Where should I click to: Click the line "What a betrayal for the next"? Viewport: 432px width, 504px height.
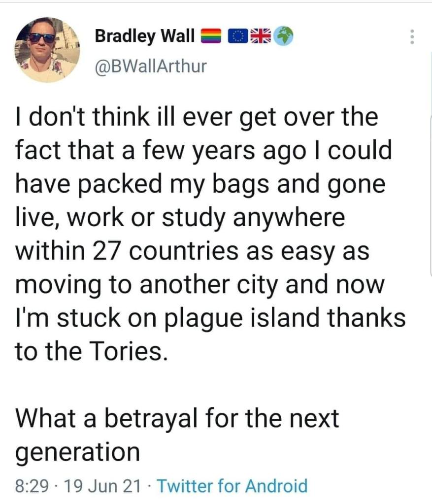177,418
